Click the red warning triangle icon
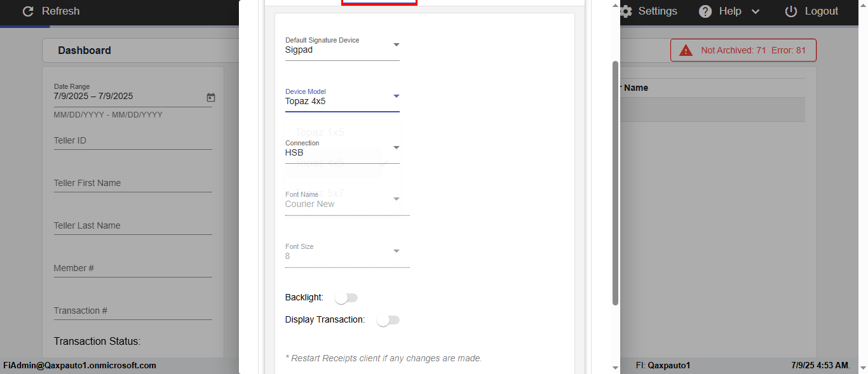Screen dimensions: 868x374 (x=686, y=51)
